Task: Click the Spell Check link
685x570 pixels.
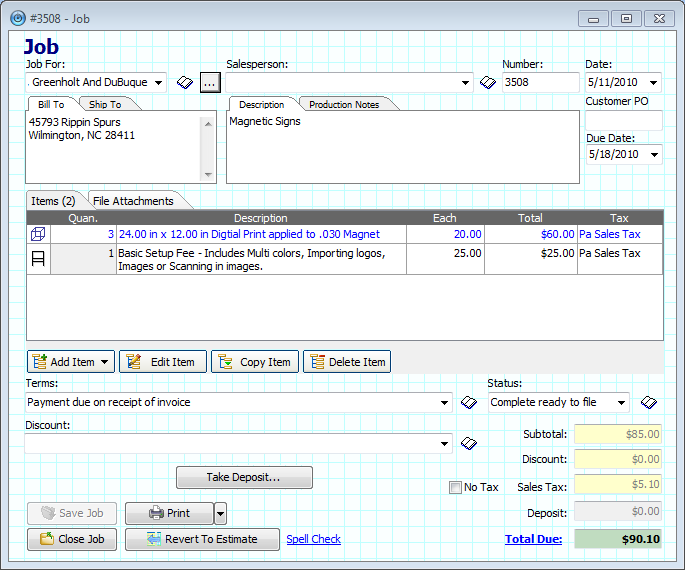Action: coord(313,539)
